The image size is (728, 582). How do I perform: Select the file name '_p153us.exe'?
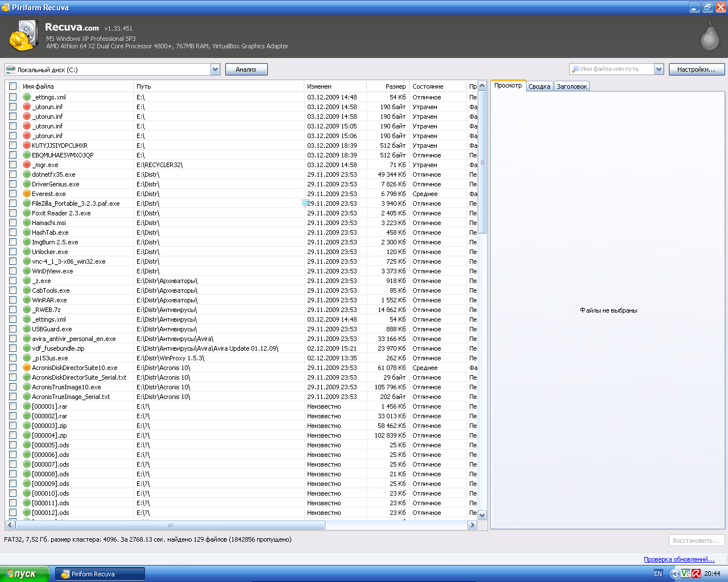click(50, 358)
